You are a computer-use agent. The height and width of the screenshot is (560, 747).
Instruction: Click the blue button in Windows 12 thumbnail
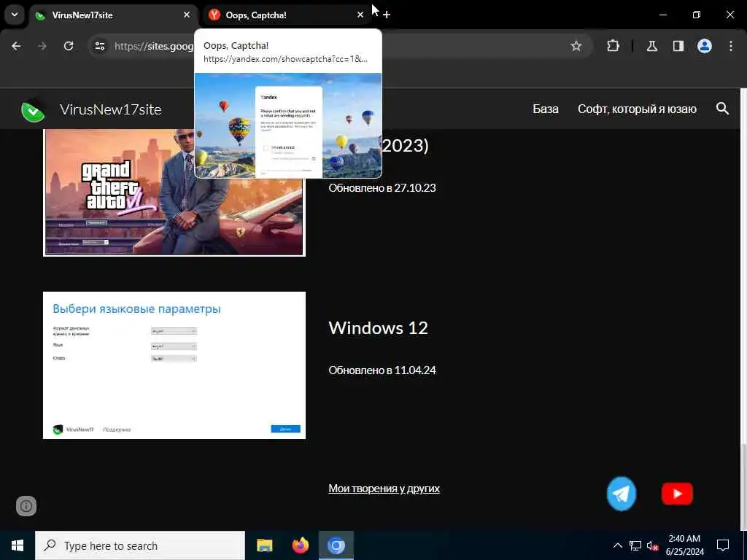tap(285, 429)
